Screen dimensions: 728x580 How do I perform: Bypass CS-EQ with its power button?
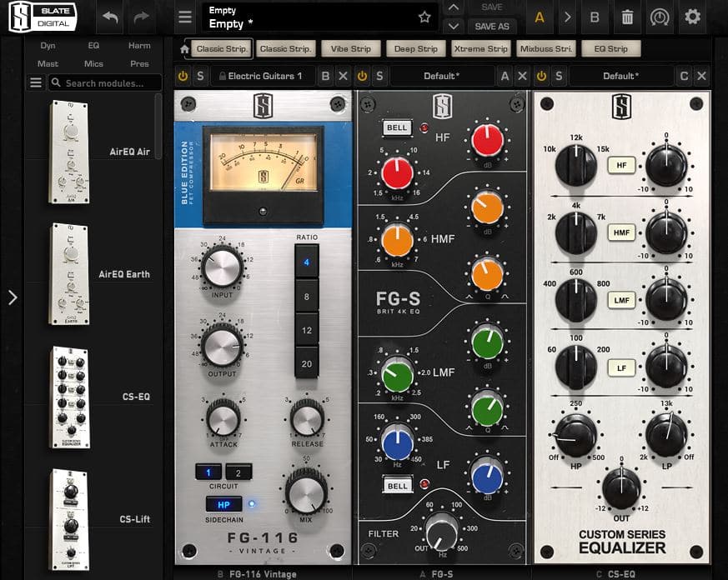(541, 76)
